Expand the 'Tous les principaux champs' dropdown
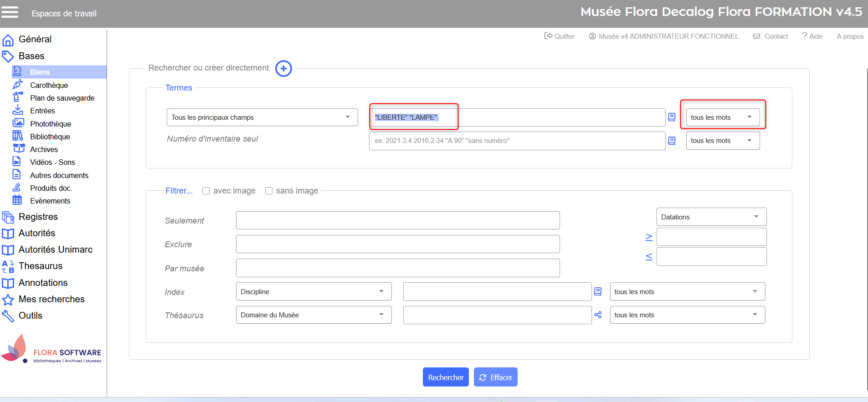This screenshot has width=868, height=402. (262, 117)
